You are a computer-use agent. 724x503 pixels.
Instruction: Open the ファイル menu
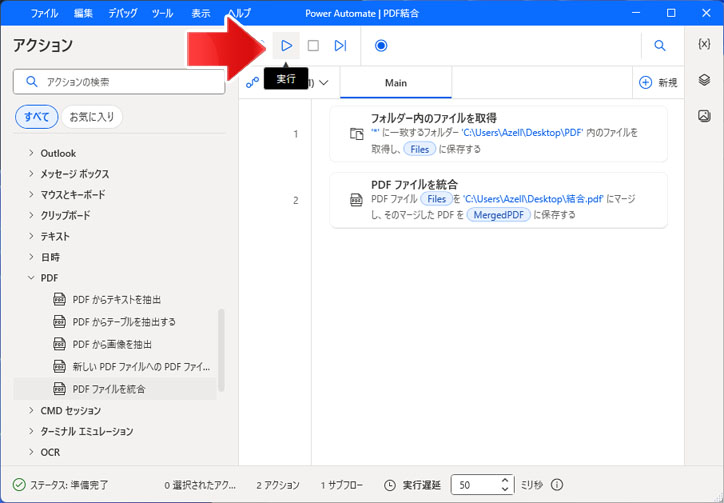(44, 14)
